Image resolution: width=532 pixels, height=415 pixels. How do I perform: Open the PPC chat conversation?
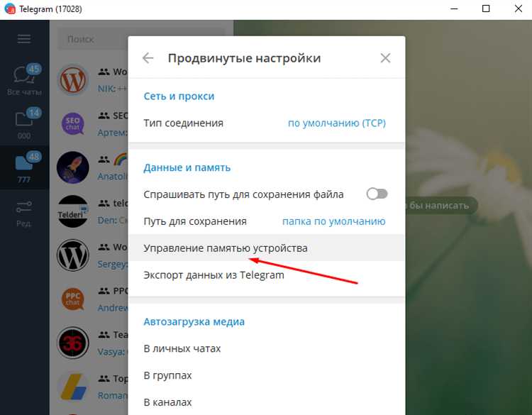72,299
